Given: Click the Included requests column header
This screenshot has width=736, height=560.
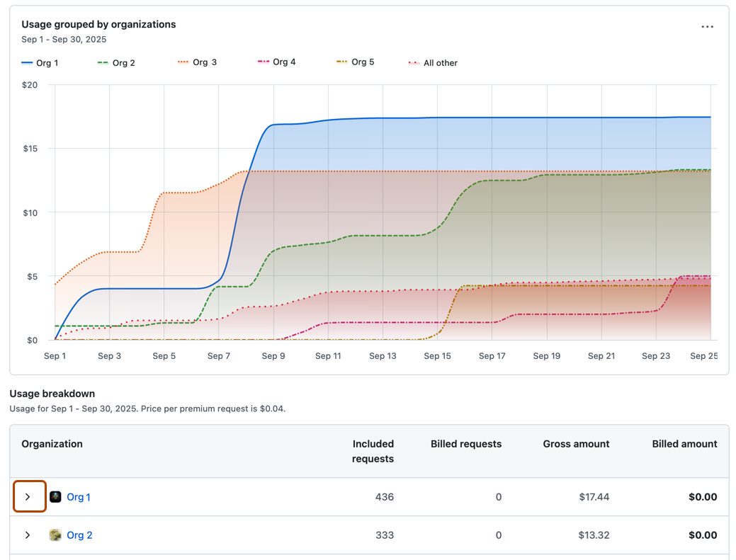Looking at the screenshot, I should [373, 450].
